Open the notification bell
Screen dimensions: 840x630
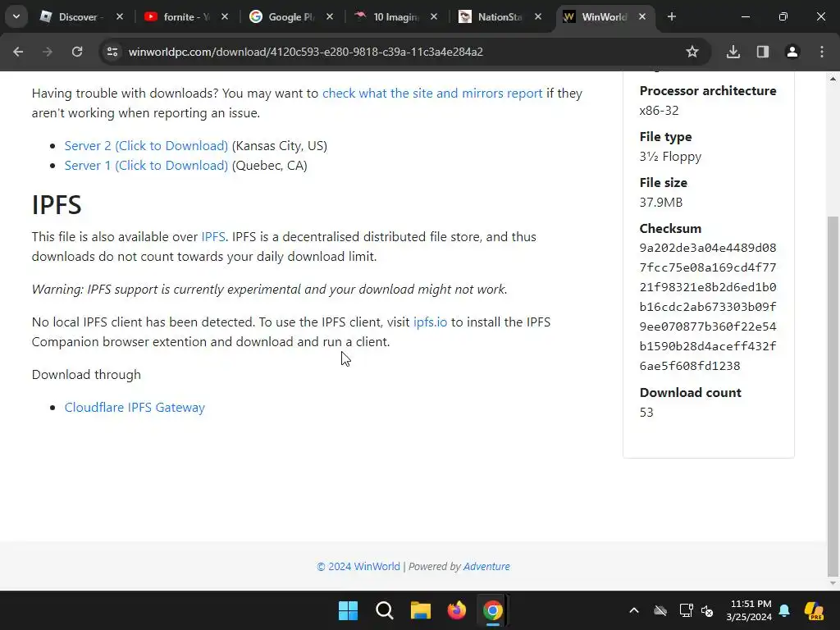(x=784, y=610)
